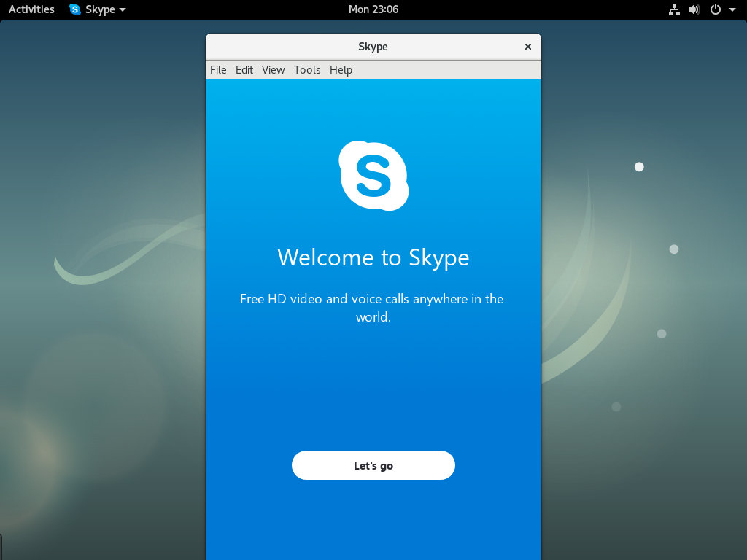Viewport: 747px width, 560px height.
Task: Close the Skype window with X
Action: (528, 47)
